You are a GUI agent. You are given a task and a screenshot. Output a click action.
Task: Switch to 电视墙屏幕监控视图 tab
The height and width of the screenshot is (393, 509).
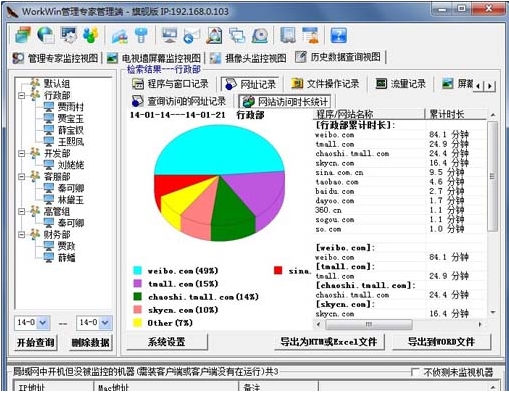click(x=154, y=58)
